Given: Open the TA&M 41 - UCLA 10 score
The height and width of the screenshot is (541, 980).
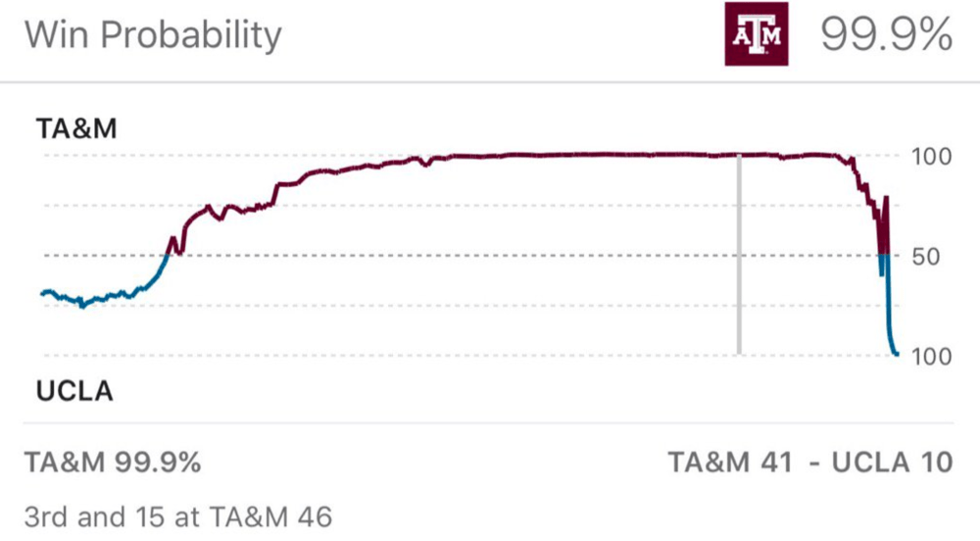Looking at the screenshot, I should (x=809, y=463).
